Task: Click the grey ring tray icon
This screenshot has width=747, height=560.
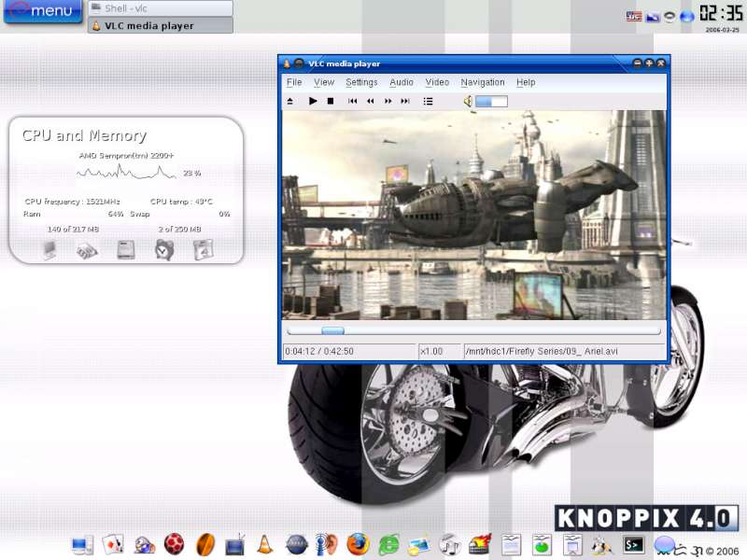Action: [x=669, y=17]
